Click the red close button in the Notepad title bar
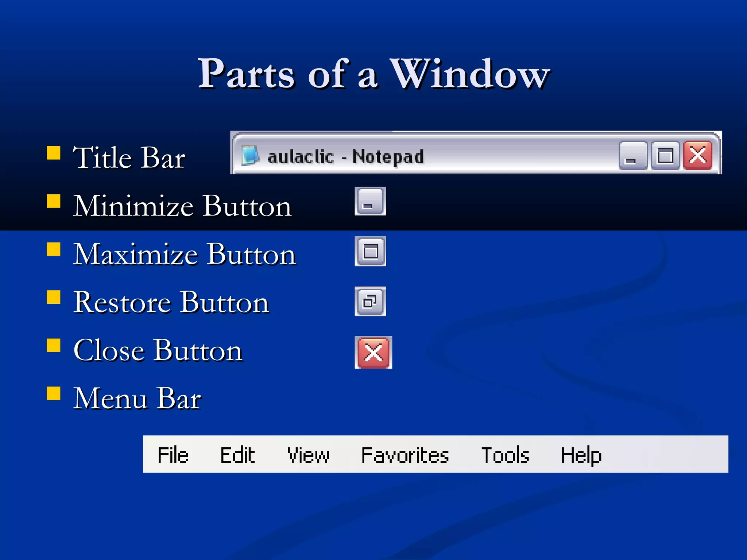 click(x=698, y=156)
